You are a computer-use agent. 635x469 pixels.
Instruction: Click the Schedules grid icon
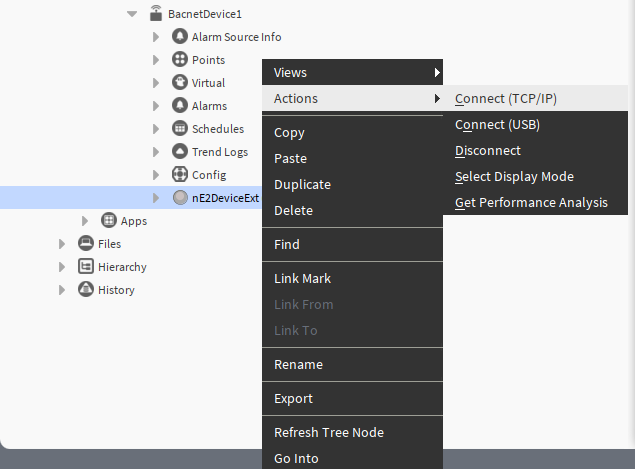point(180,129)
